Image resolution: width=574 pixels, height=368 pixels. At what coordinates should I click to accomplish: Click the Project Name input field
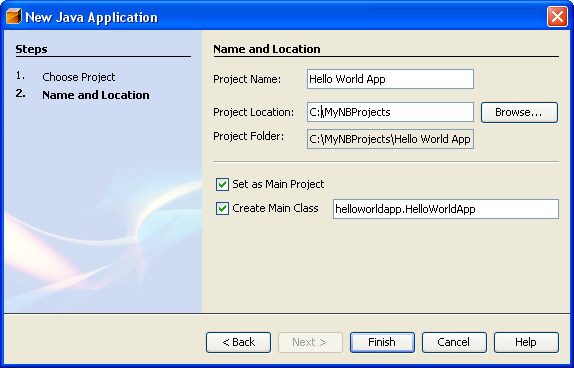(x=390, y=79)
